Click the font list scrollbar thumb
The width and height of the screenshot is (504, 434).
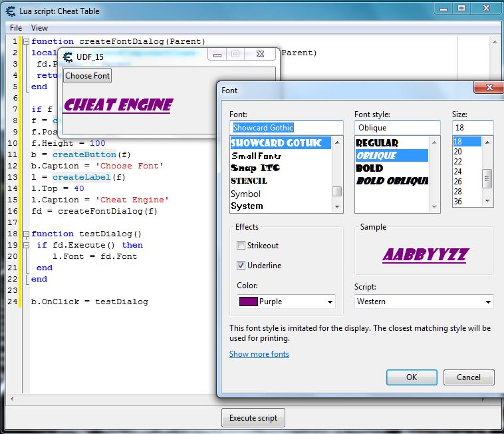click(x=337, y=192)
